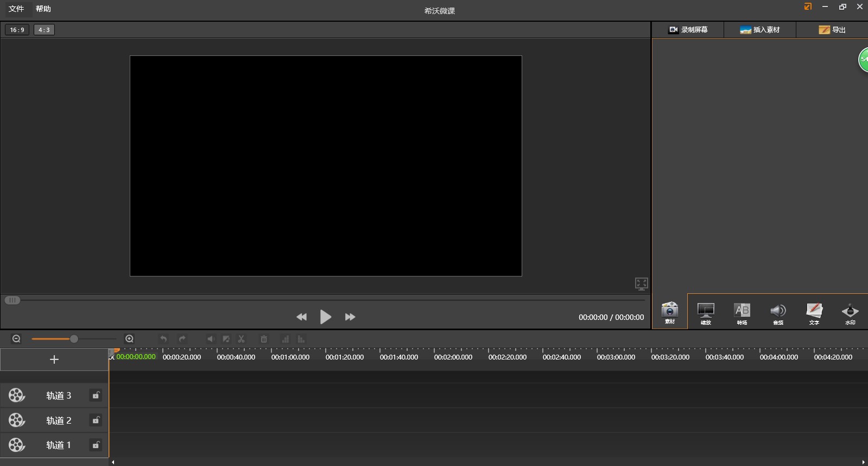Image resolution: width=868 pixels, height=466 pixels.
Task: Click the green floating badge at right edge
Action: click(x=863, y=60)
